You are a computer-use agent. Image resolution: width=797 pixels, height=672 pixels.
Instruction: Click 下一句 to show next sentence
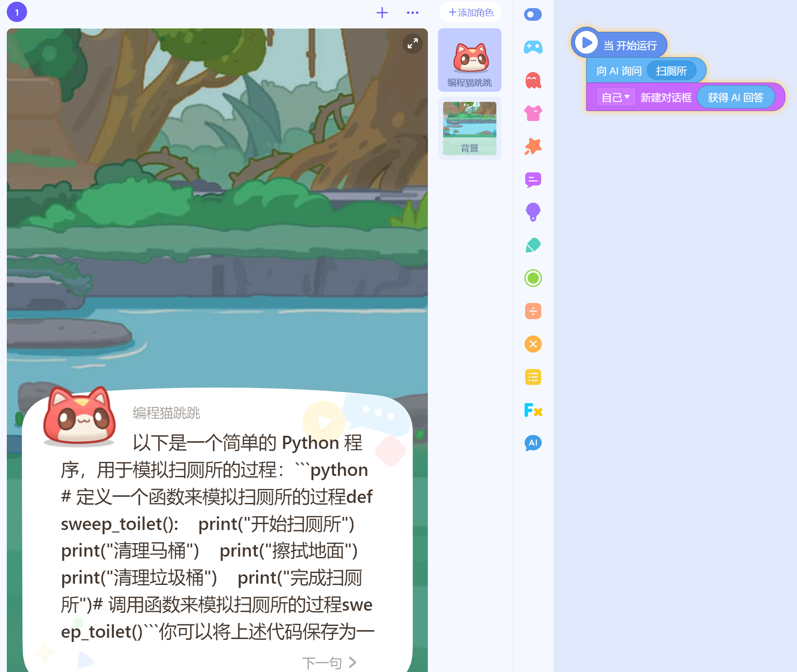(330, 662)
